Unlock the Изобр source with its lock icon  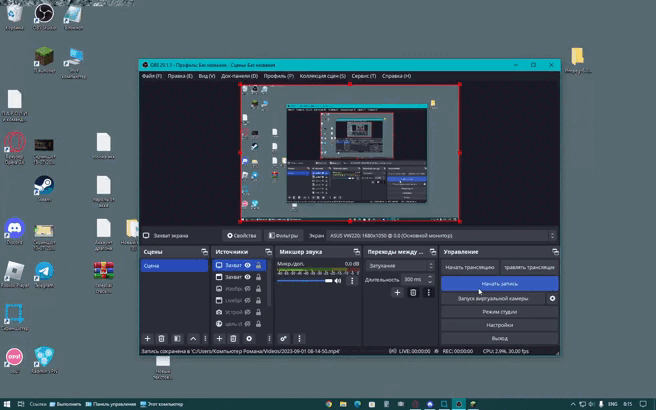tap(259, 289)
